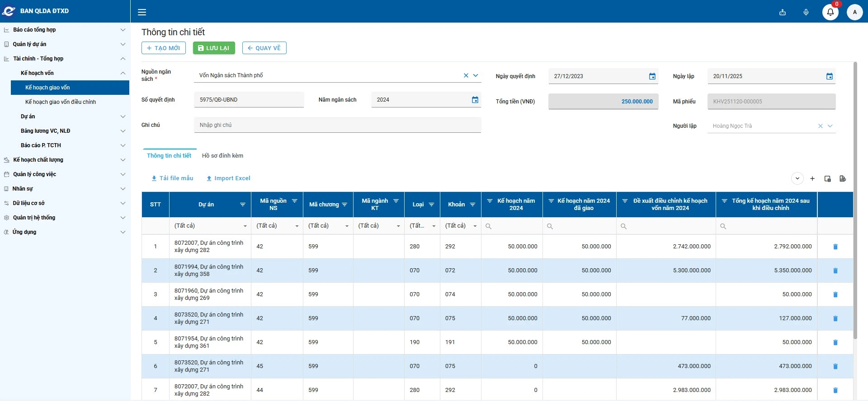Click the LƯU LẠI button
Image resolution: width=868 pixels, height=415 pixels.
(214, 48)
